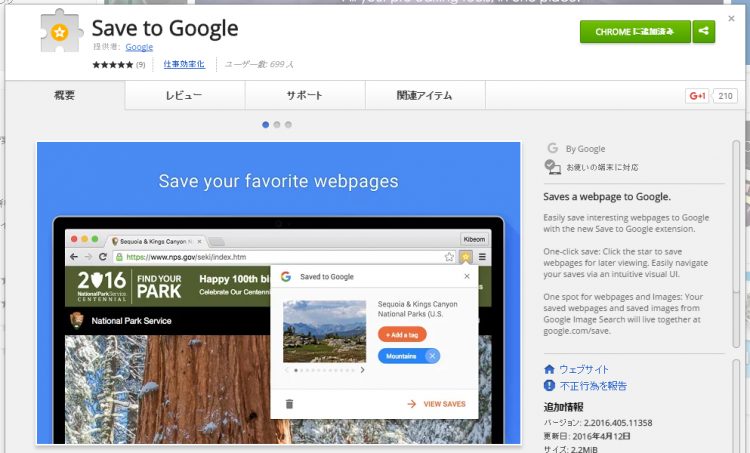The height and width of the screenshot is (453, 750).
Task: Click the Save to Google puzzle-piece icon
Action: click(60, 31)
